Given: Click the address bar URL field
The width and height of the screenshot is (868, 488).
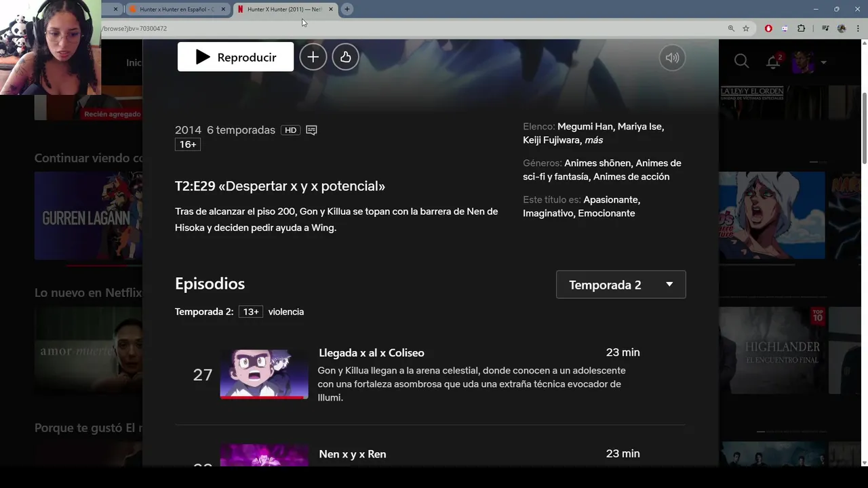Looking at the screenshot, I should click(407, 28).
